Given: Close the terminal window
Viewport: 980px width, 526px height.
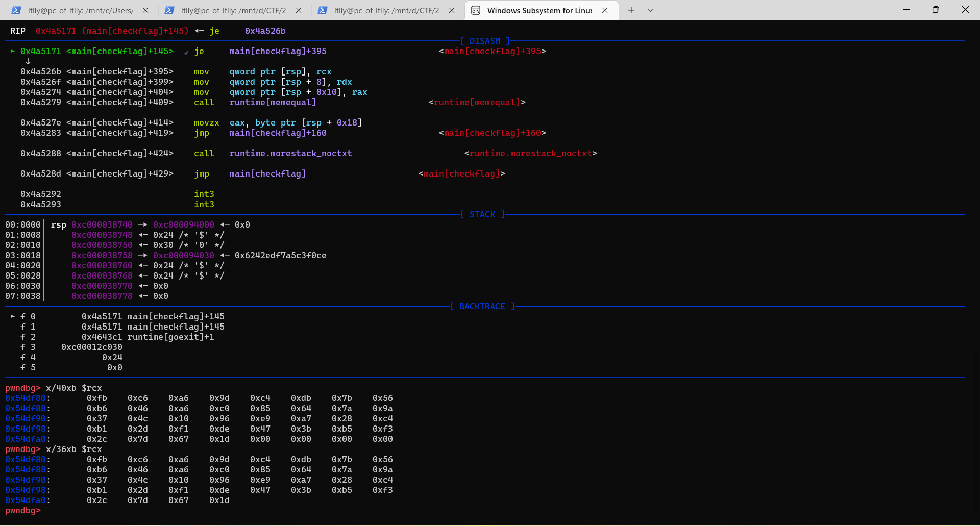Looking at the screenshot, I should pos(965,10).
